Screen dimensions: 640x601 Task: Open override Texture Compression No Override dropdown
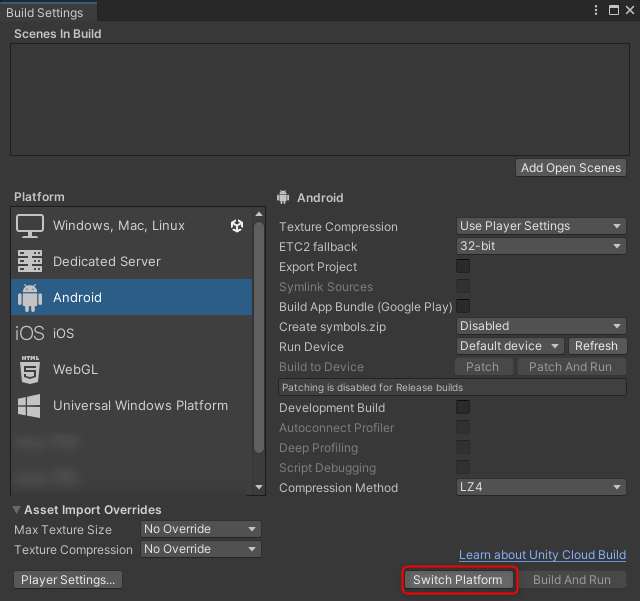[200, 549]
